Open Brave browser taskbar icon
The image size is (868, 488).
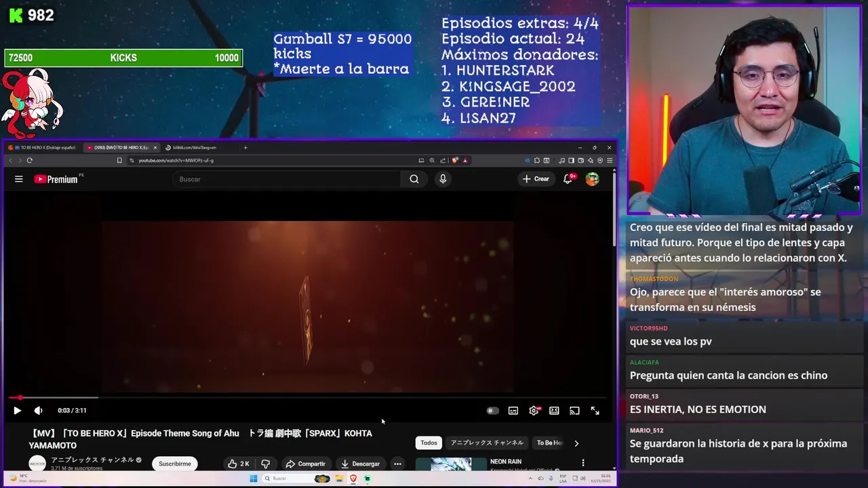(353, 479)
